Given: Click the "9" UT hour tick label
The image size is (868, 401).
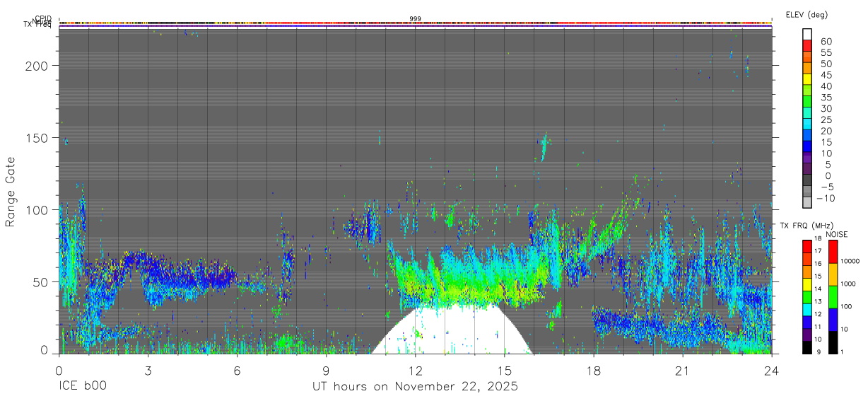Looking at the screenshot, I should pos(326,371).
